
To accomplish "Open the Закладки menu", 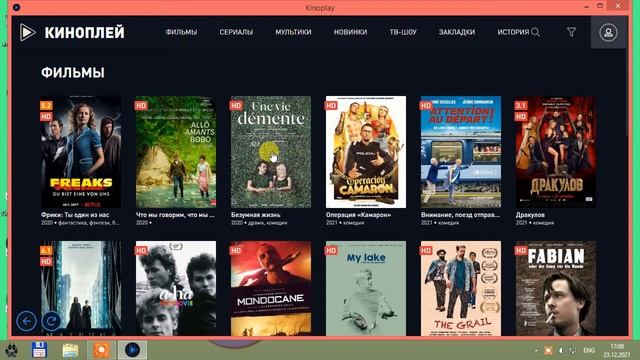I will point(457,32).
